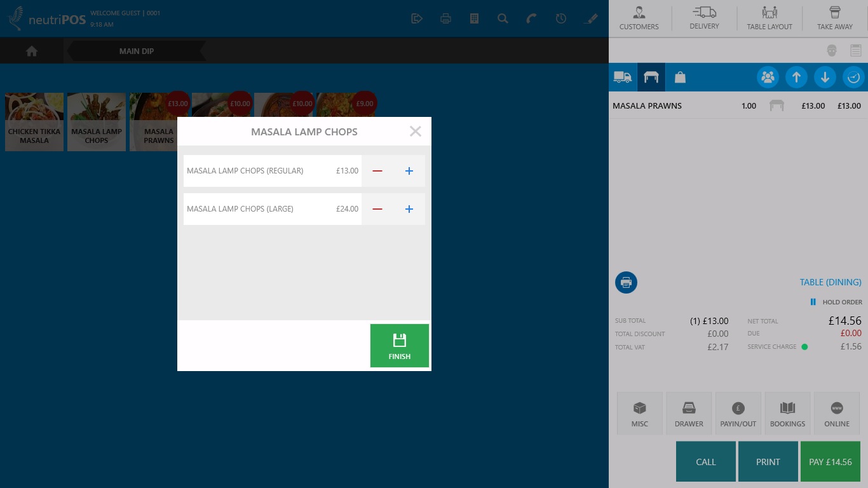This screenshot has height=488, width=868.
Task: Increase Masala Lamp Chops (Regular) quantity
Action: pos(409,171)
